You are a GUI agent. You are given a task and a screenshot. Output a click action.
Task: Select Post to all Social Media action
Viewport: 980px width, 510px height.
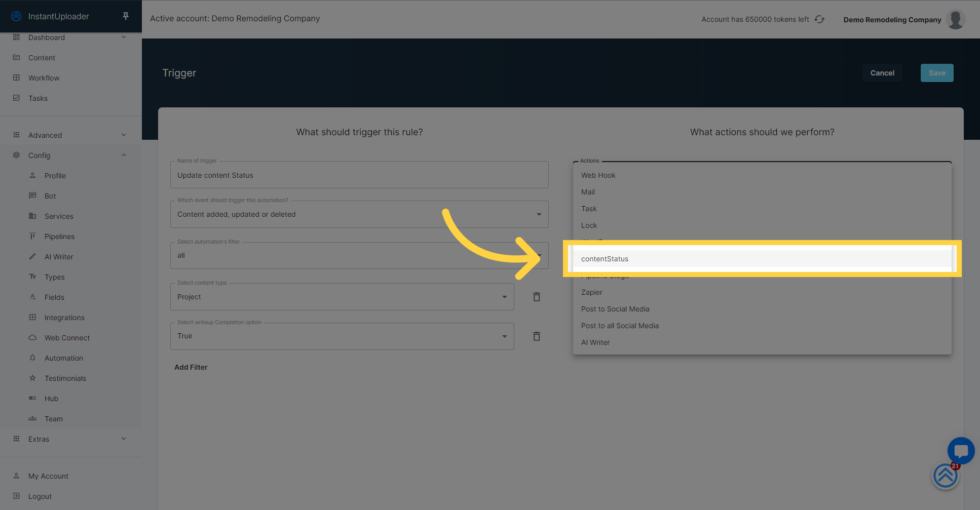[x=762, y=326]
